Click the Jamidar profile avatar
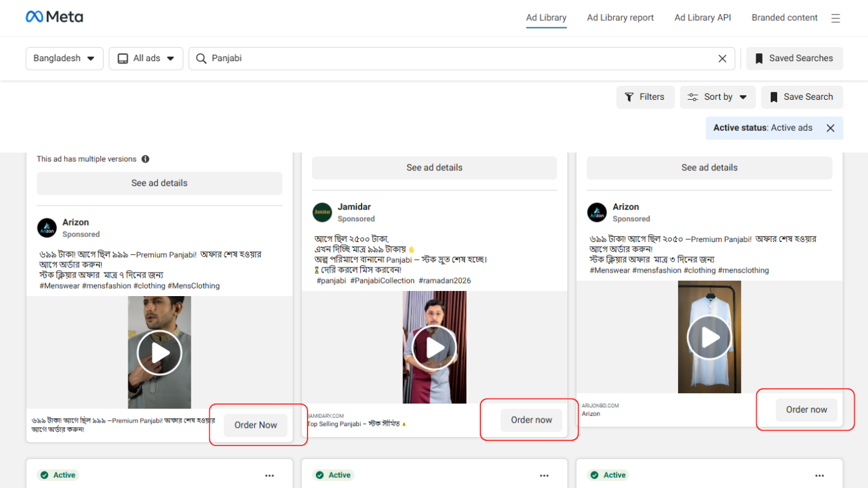Image resolution: width=868 pixels, height=488 pixels. (x=322, y=212)
